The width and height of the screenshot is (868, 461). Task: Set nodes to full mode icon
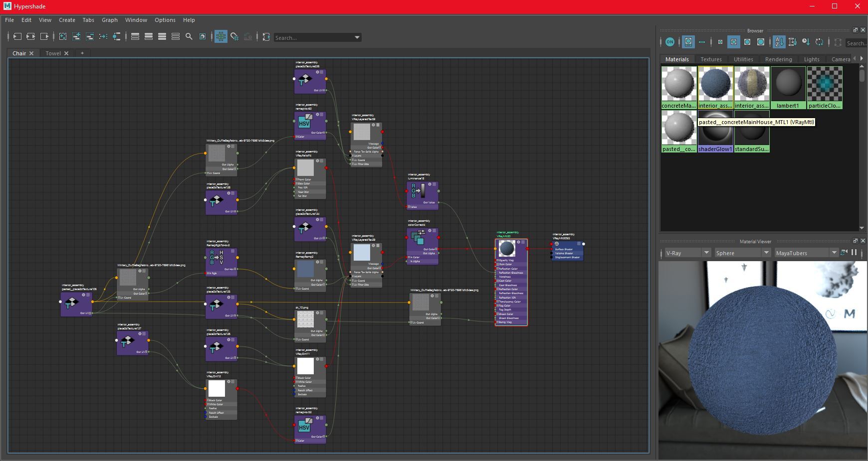pyautogui.click(x=162, y=36)
